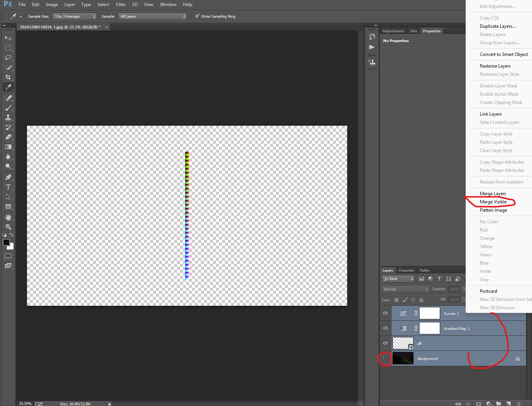Image resolution: width=532 pixels, height=406 pixels.
Task: Select the Quick Selection tool
Action: [8, 68]
